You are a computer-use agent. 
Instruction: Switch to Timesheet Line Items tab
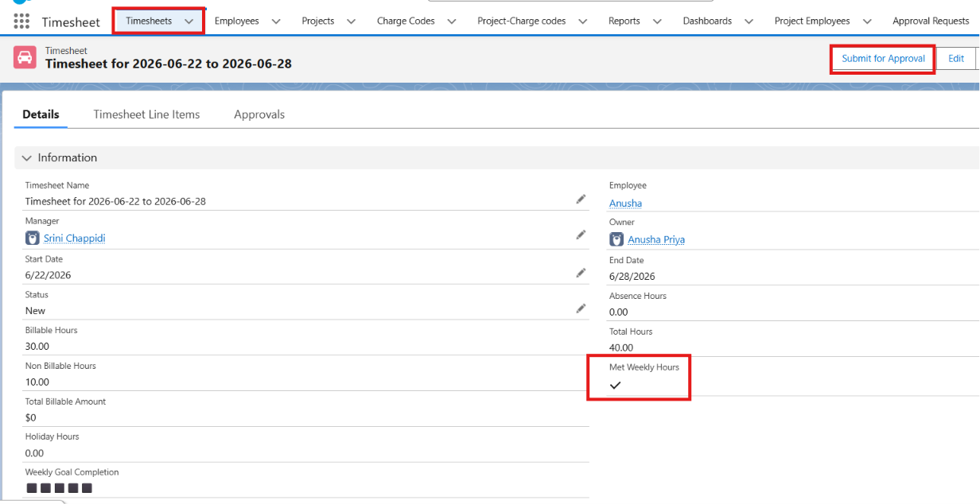146,114
